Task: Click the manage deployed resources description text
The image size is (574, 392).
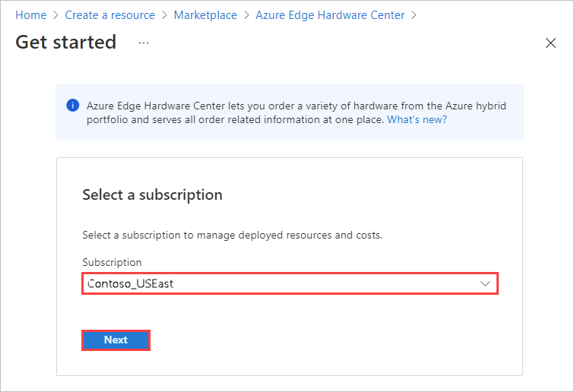Action: [x=232, y=235]
